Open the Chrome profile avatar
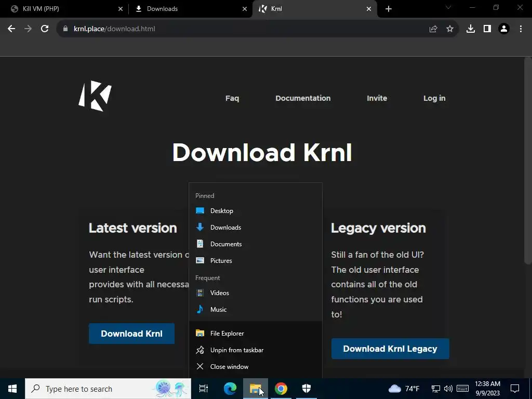Viewport: 532px width, 399px height. click(x=504, y=29)
